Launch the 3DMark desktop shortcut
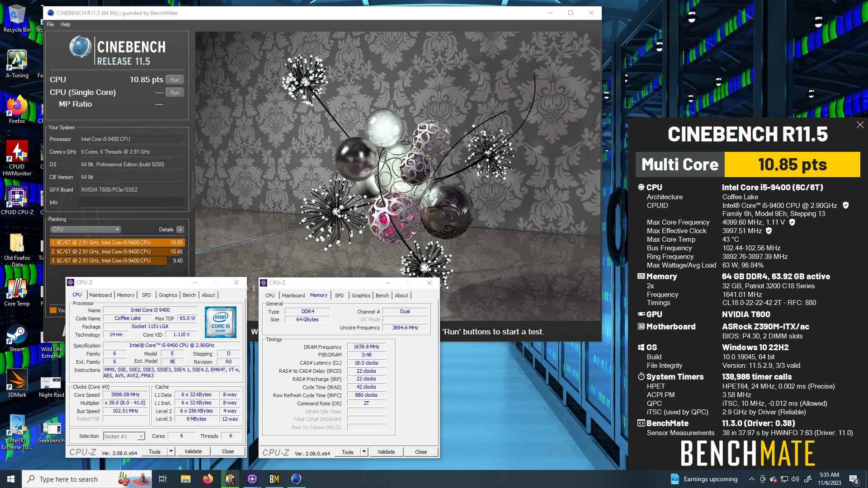This screenshot has width=868, height=488. tap(17, 383)
